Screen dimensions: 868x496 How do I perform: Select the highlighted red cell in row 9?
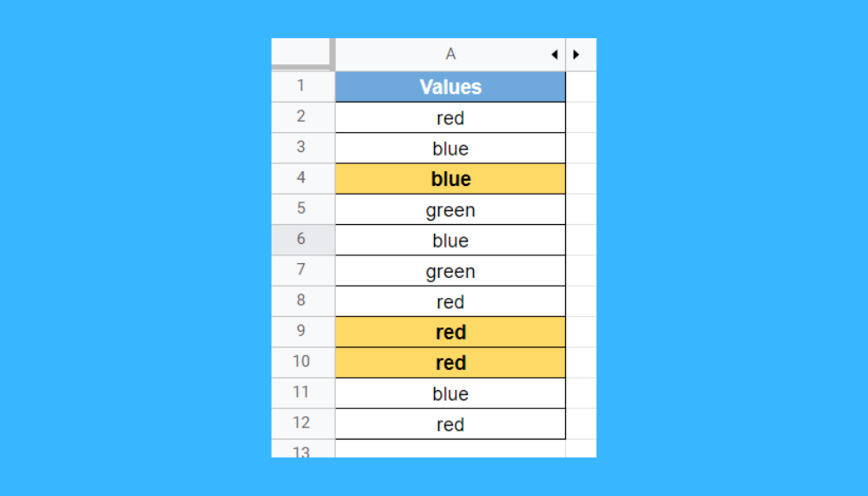coord(450,333)
